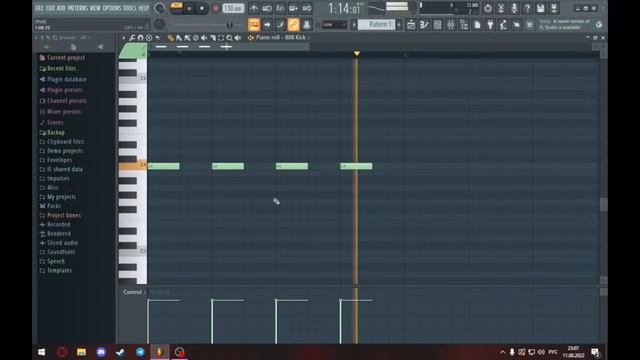The height and width of the screenshot is (360, 640).
Task: Toggle the piano roll magnet snap icon
Action: [140, 38]
